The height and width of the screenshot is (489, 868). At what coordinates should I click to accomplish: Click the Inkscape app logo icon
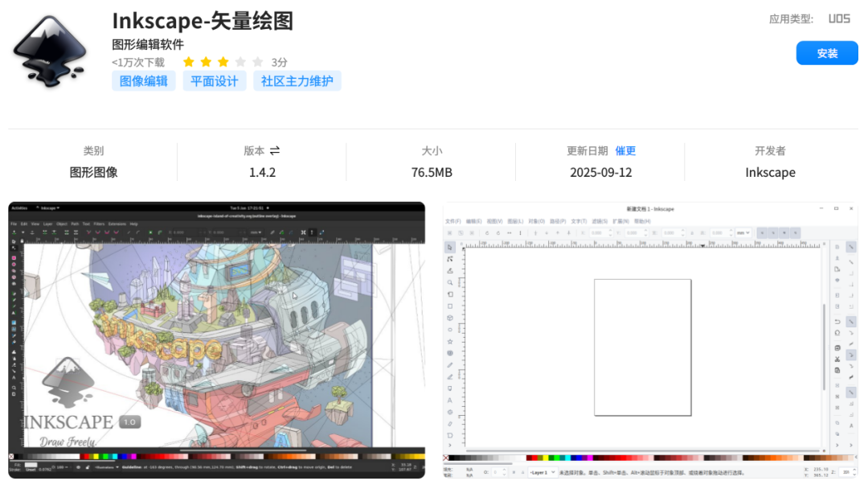pyautogui.click(x=51, y=51)
